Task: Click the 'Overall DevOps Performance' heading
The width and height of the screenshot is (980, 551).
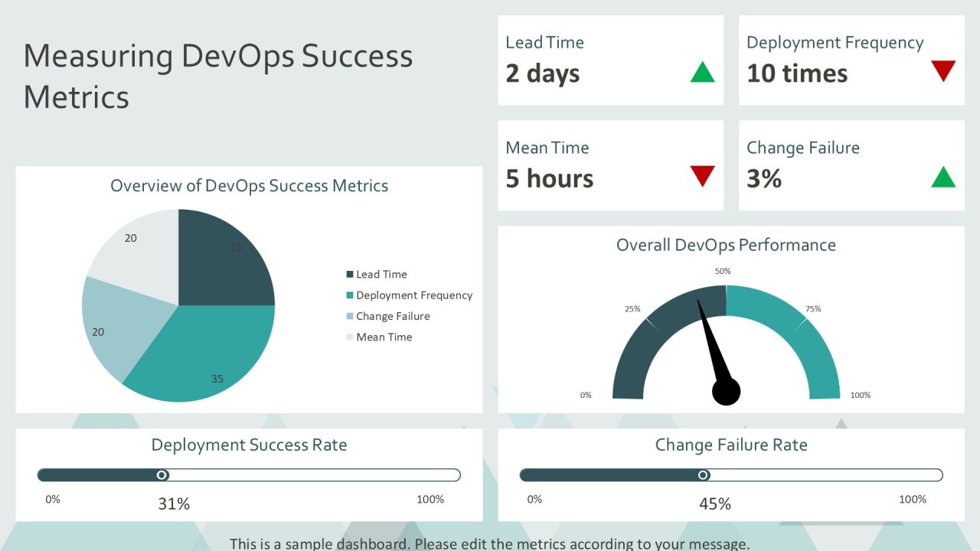Action: click(726, 245)
